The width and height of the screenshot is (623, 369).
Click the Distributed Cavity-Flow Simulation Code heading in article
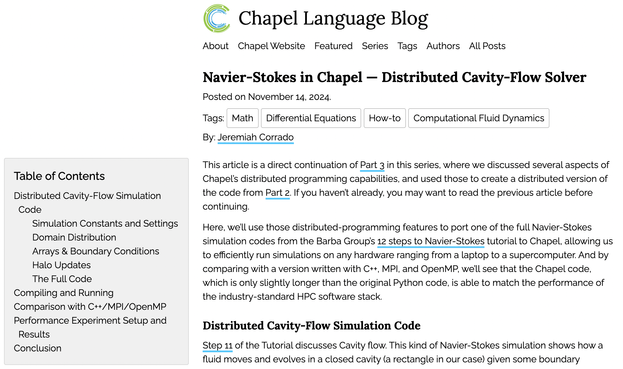(x=312, y=326)
